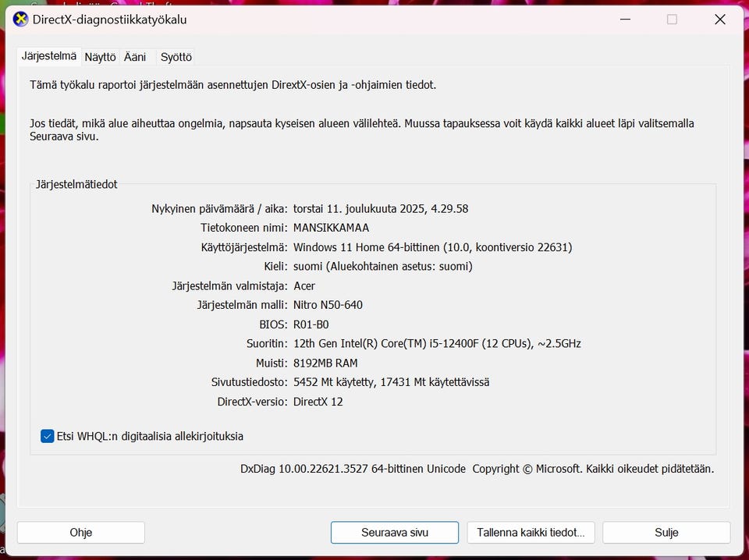
Task: Select the Järjestelmä tab
Action: [48, 56]
